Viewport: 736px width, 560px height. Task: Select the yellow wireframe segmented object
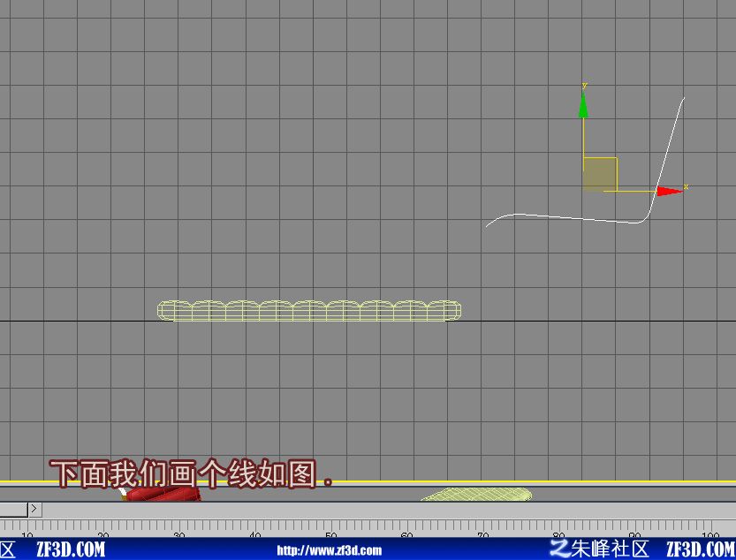(309, 311)
